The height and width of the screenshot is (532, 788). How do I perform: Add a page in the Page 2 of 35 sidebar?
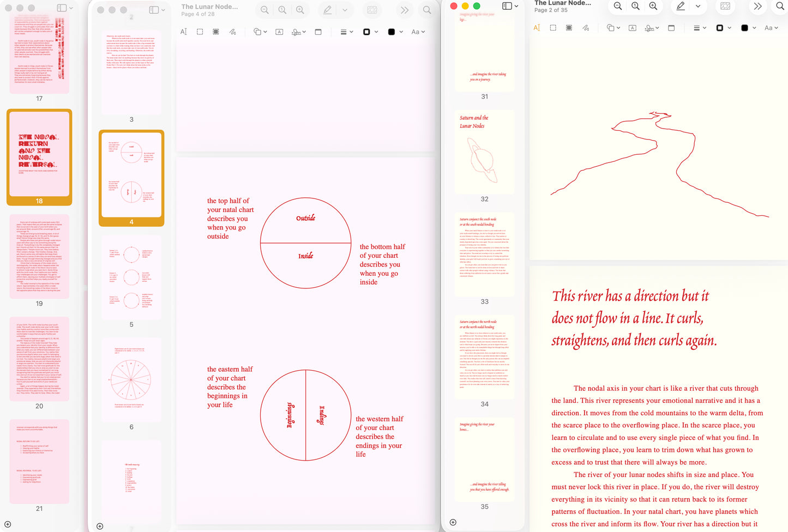[453, 522]
